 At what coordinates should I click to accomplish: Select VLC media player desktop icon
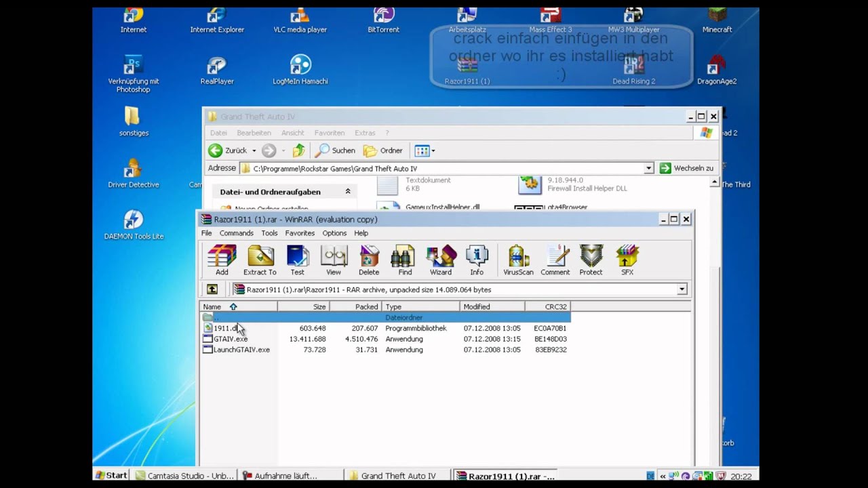pyautogui.click(x=300, y=20)
